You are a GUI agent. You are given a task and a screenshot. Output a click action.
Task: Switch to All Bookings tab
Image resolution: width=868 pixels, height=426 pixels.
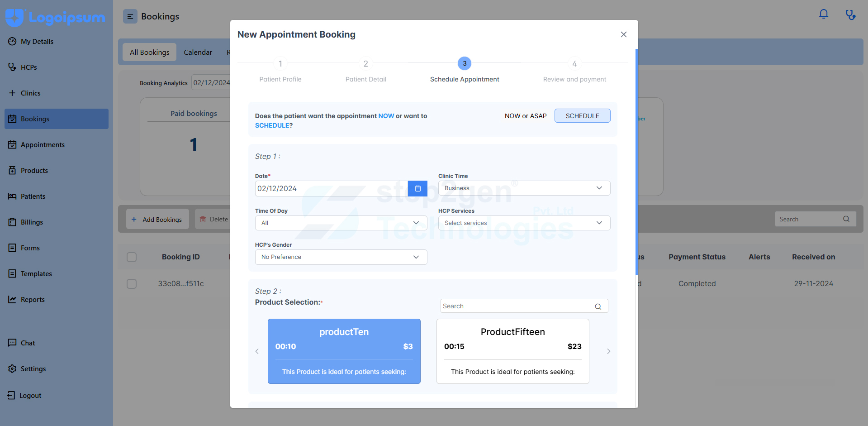[x=150, y=53]
